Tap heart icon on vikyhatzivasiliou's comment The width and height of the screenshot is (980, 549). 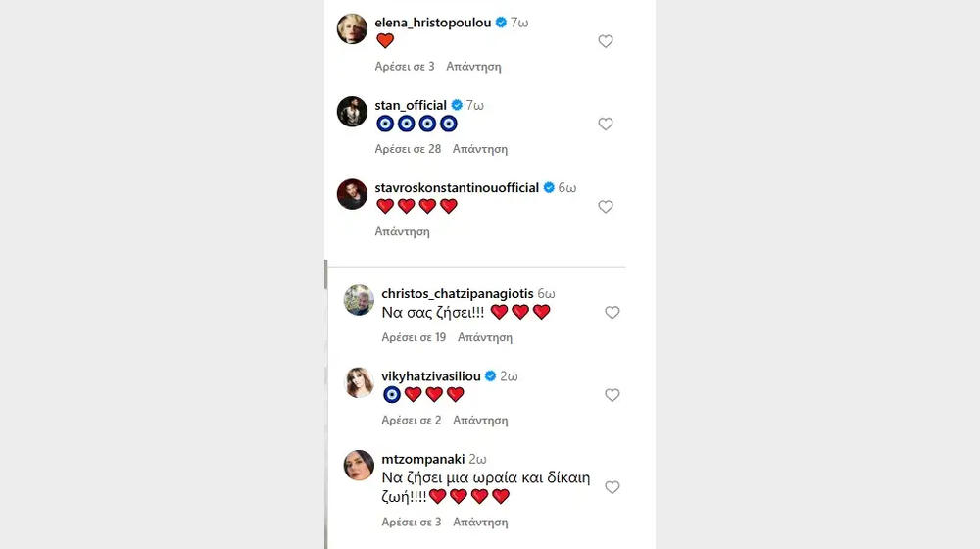click(612, 395)
